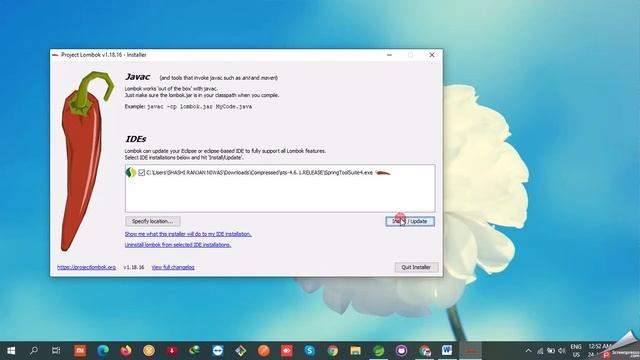The width and height of the screenshot is (640, 360).
Task: Open the green Internet Download Manager icon
Action: [195, 351]
